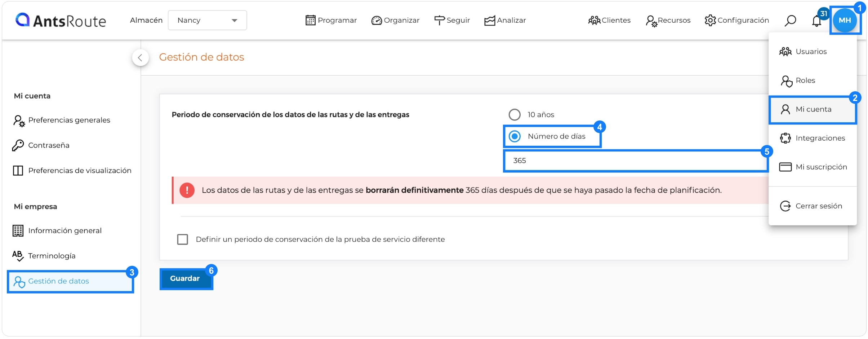
Task: Select Roles in the account menu
Action: coord(813,80)
